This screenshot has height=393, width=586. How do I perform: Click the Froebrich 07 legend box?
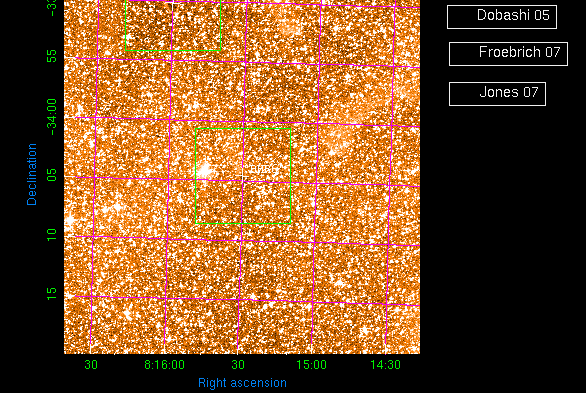(x=508, y=54)
